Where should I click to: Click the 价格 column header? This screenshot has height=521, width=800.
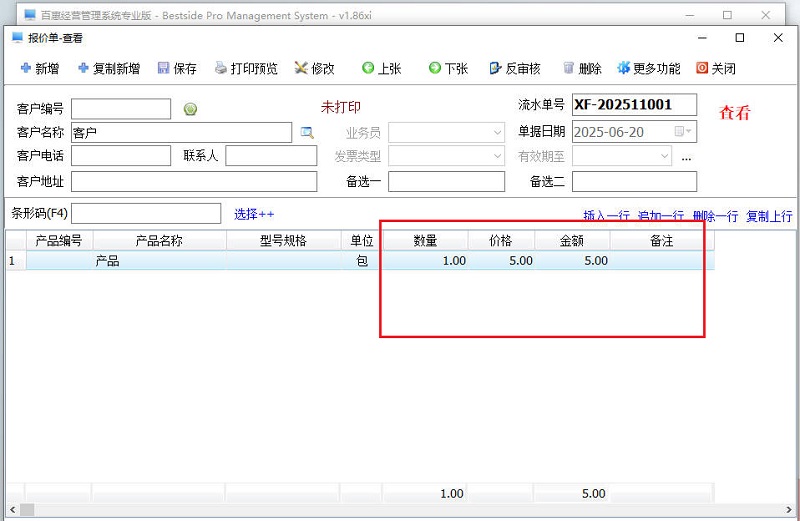pyautogui.click(x=501, y=240)
